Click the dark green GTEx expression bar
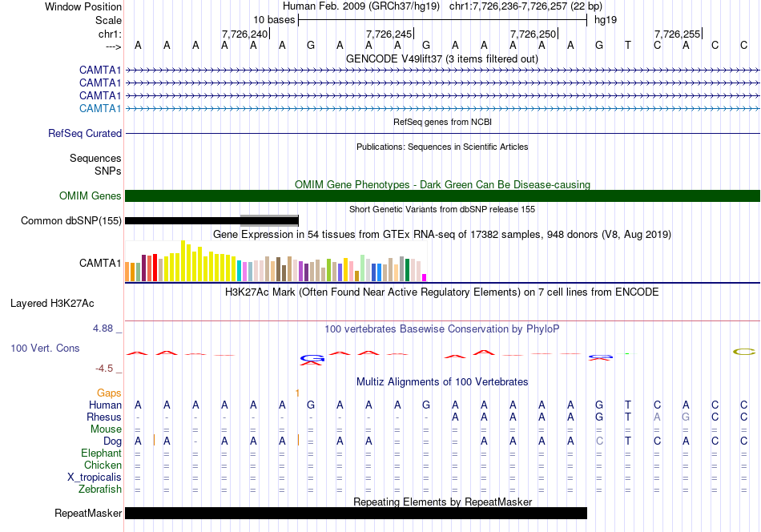761x532 pixels. [x=407, y=270]
